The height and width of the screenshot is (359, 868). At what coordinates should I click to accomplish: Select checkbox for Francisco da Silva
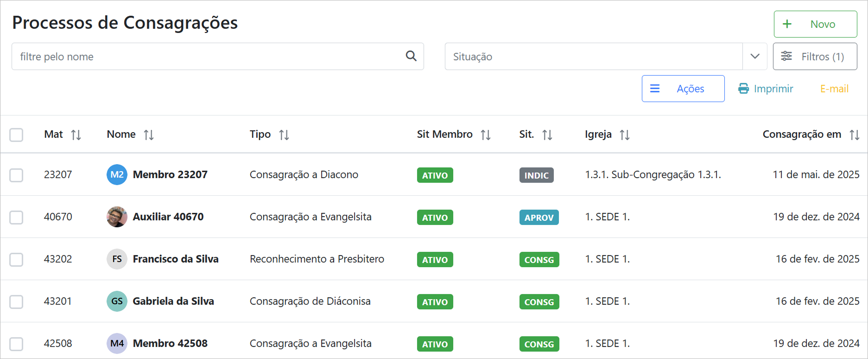point(16,260)
